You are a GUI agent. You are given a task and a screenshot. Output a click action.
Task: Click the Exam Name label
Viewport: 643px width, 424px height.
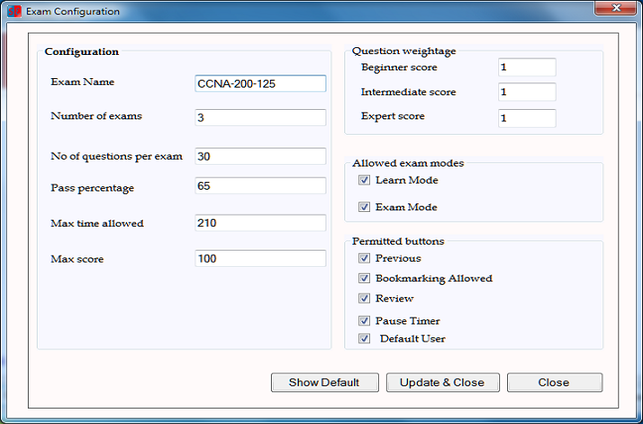pos(82,82)
